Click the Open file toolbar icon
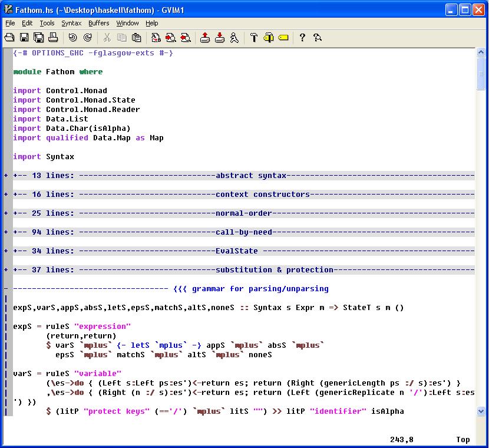Viewport: 489px width, 448px height. coord(9,38)
